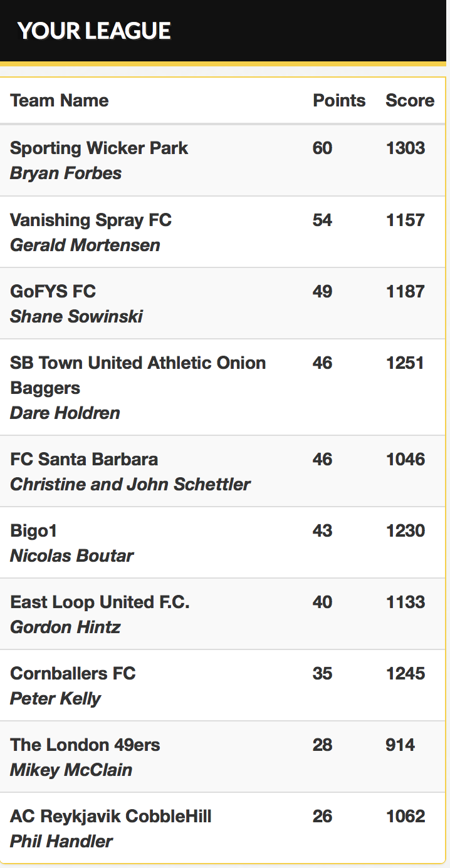Open the GoFYS FC team entry
450x868 pixels.
point(53,291)
